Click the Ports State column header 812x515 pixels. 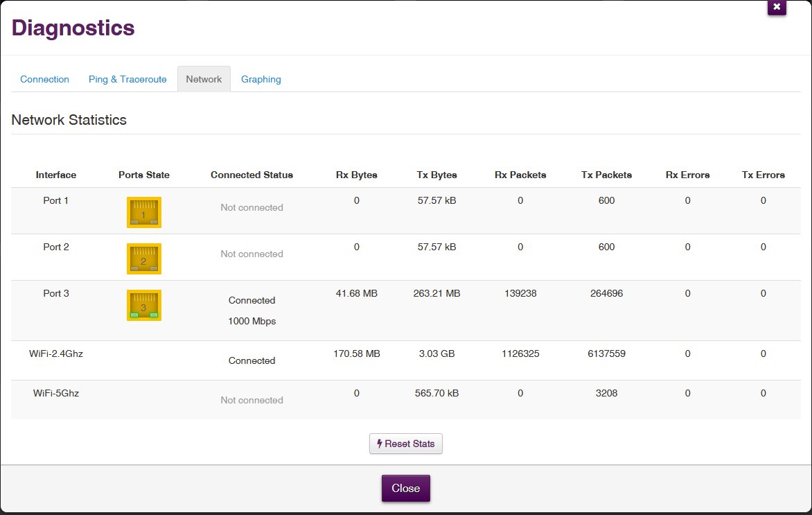click(143, 175)
